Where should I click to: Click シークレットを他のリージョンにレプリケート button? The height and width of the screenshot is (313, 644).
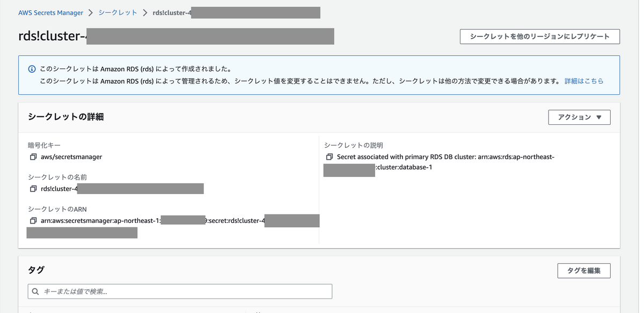click(x=539, y=36)
